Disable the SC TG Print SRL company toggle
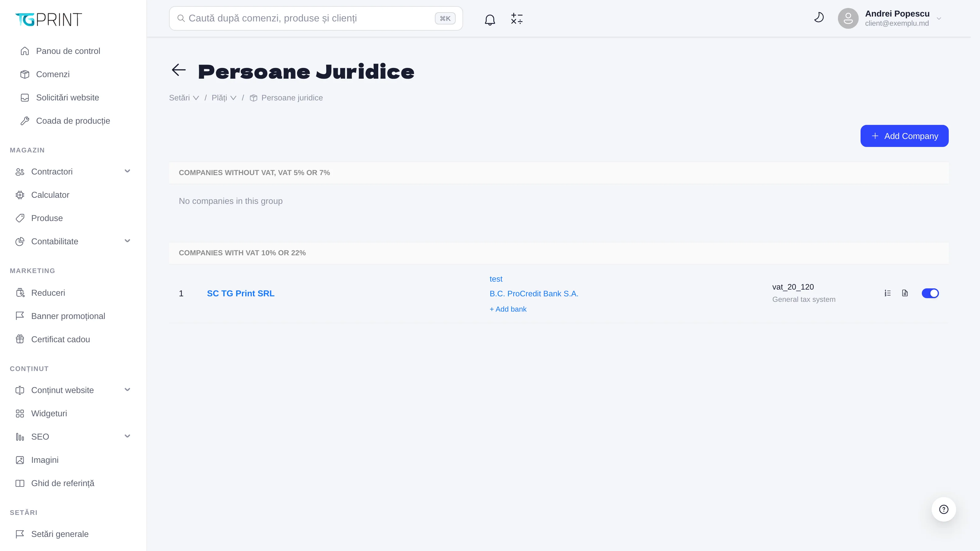The image size is (980, 551). (930, 293)
